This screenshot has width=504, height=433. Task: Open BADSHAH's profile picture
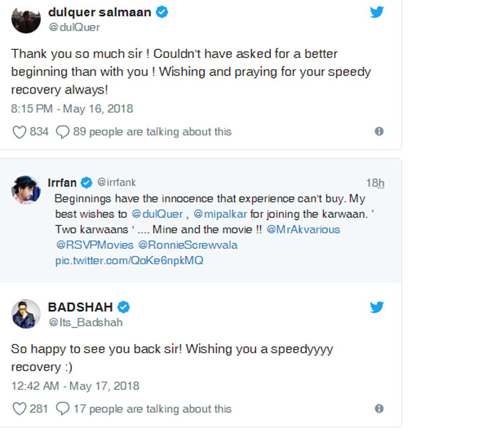(26, 314)
